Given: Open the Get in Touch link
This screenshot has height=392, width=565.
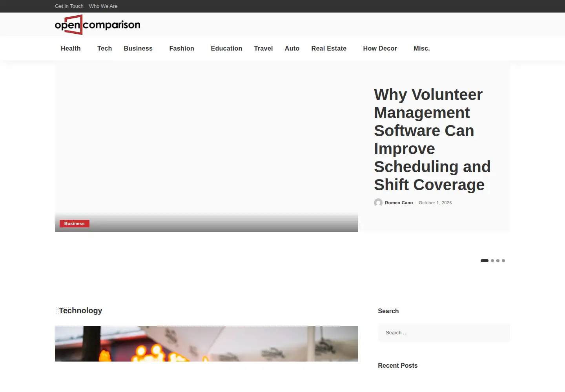Looking at the screenshot, I should click(69, 6).
